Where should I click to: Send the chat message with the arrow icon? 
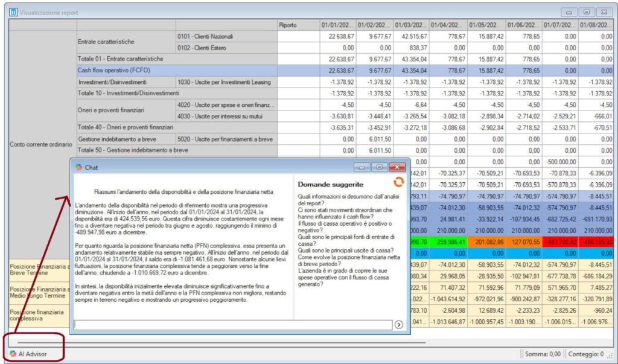pos(399,325)
